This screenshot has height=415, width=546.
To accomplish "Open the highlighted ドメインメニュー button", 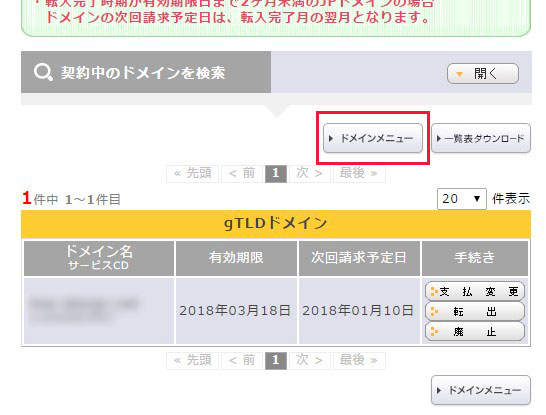I will click(373, 138).
